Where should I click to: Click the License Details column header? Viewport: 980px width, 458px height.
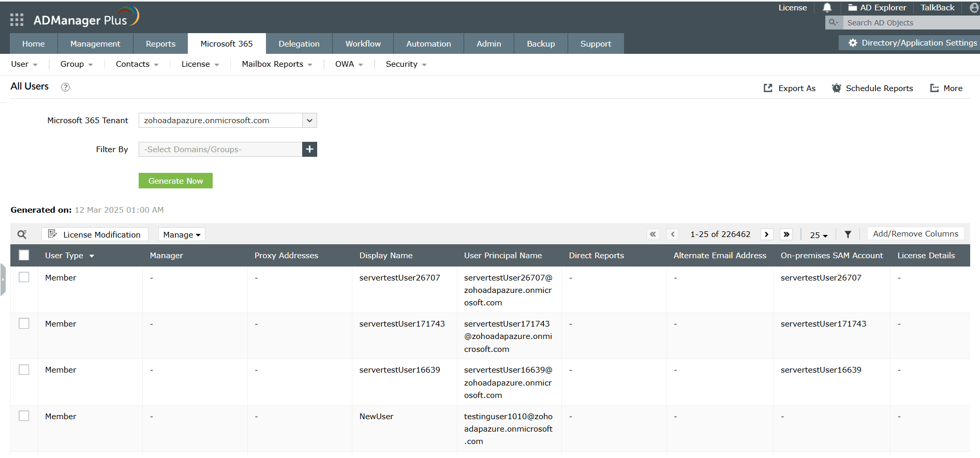(926, 256)
